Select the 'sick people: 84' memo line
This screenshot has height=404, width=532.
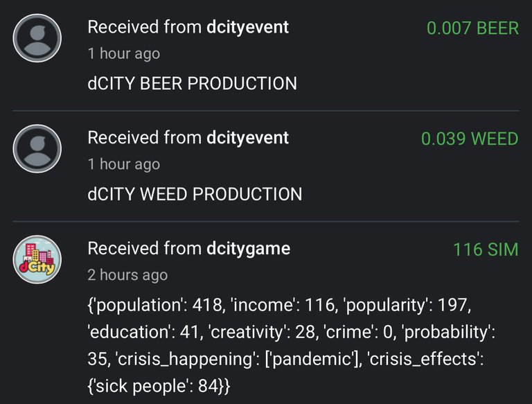[x=159, y=386]
